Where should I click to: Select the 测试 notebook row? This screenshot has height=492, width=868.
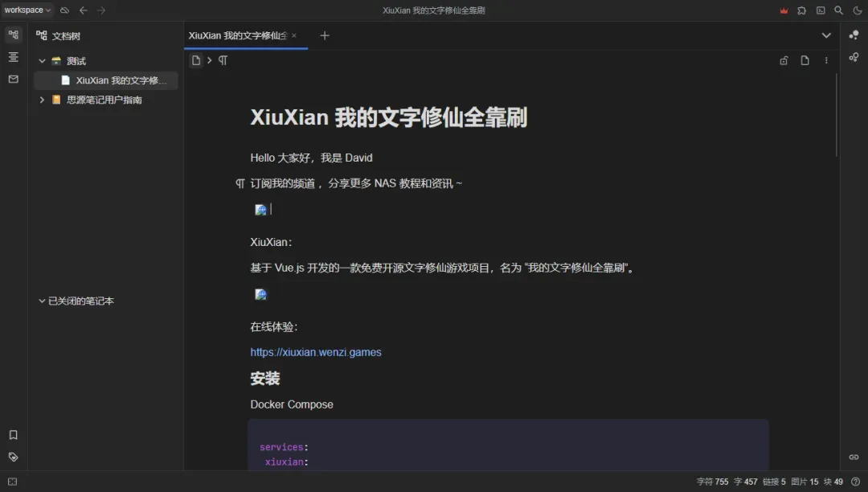click(106, 61)
